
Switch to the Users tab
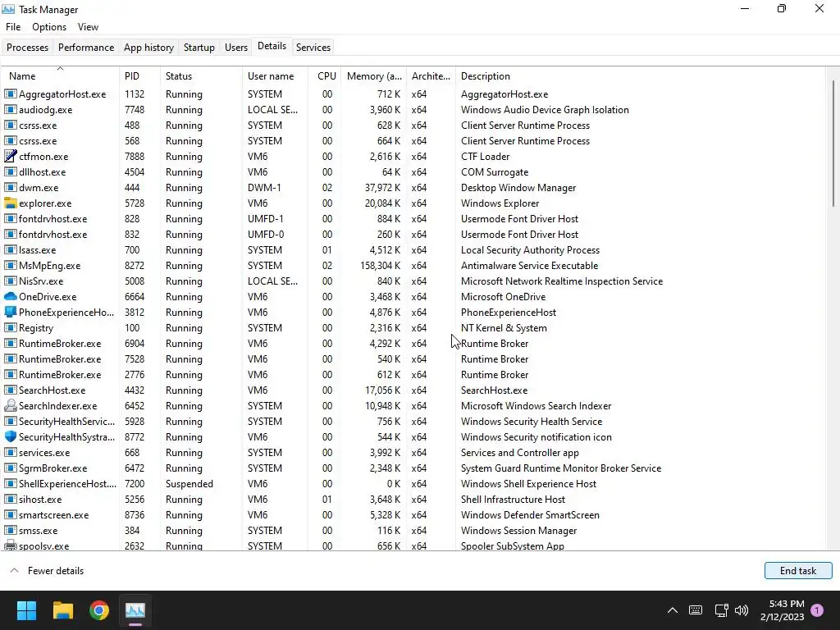235,47
